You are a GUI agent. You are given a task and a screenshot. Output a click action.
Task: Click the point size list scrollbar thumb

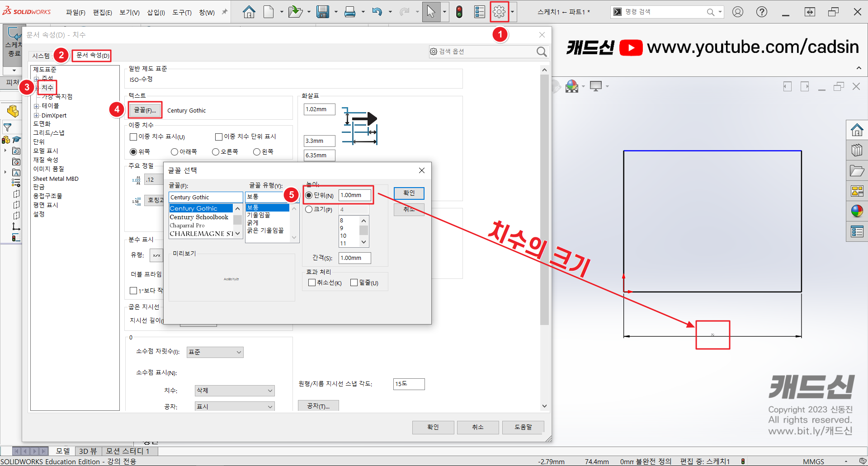[363, 231]
